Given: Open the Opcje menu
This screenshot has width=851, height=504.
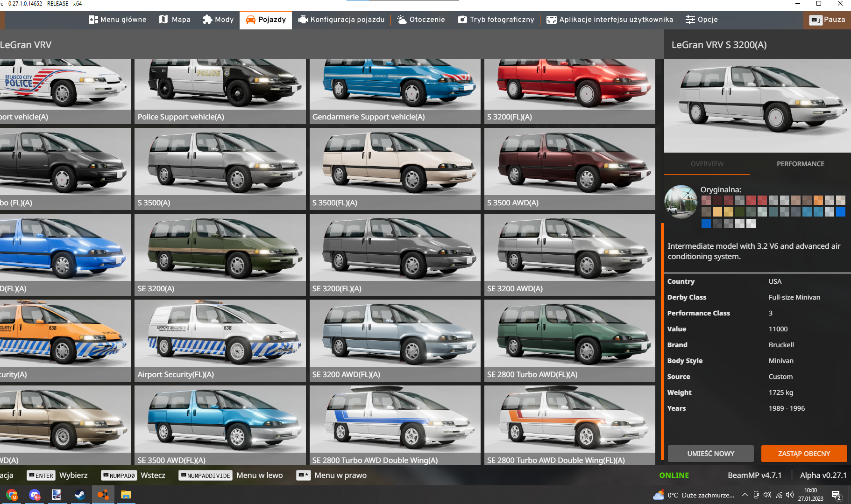Looking at the screenshot, I should tap(702, 20).
